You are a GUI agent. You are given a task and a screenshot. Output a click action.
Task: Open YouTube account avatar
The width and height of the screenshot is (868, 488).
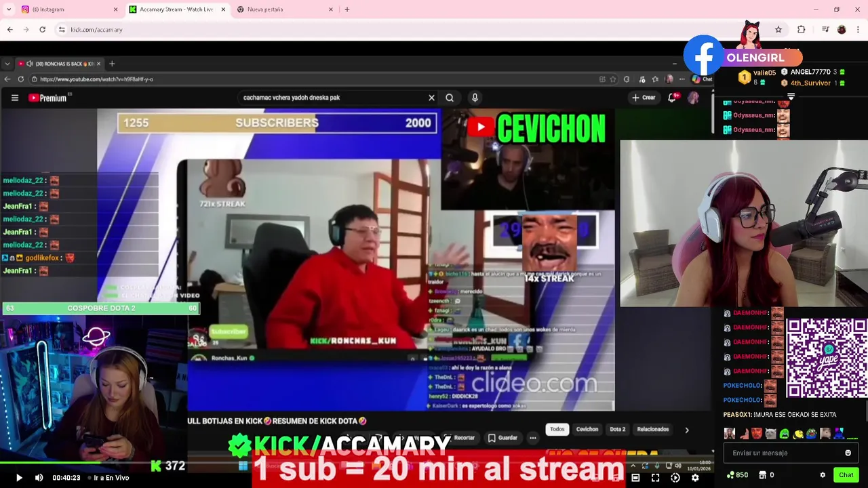(693, 98)
